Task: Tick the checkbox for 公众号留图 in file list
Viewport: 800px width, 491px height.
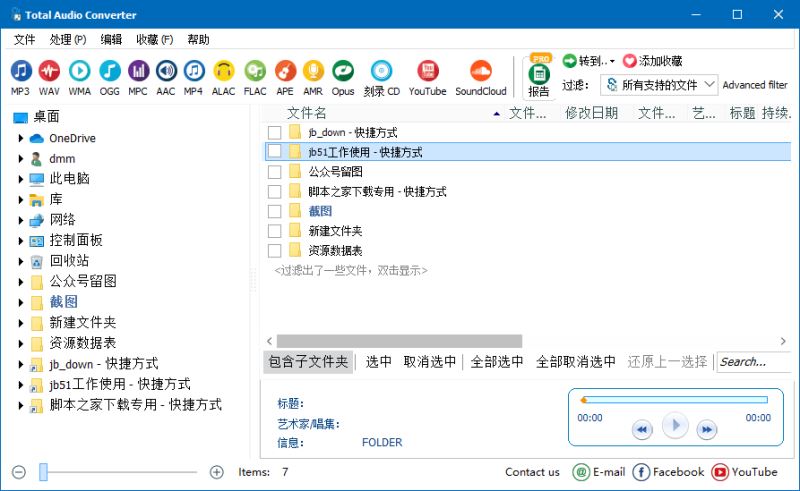Action: pos(274,172)
